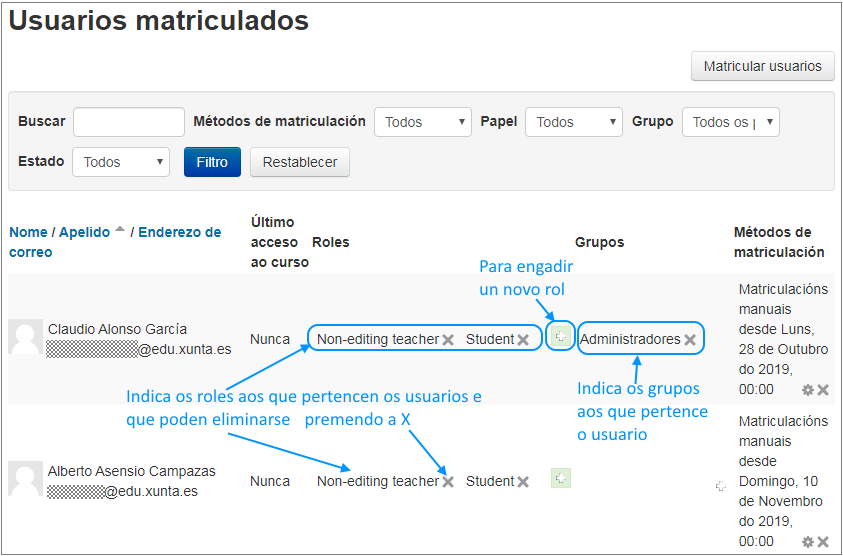This screenshot has width=843, height=556.
Task: Sort by Nome column
Action: click(28, 232)
